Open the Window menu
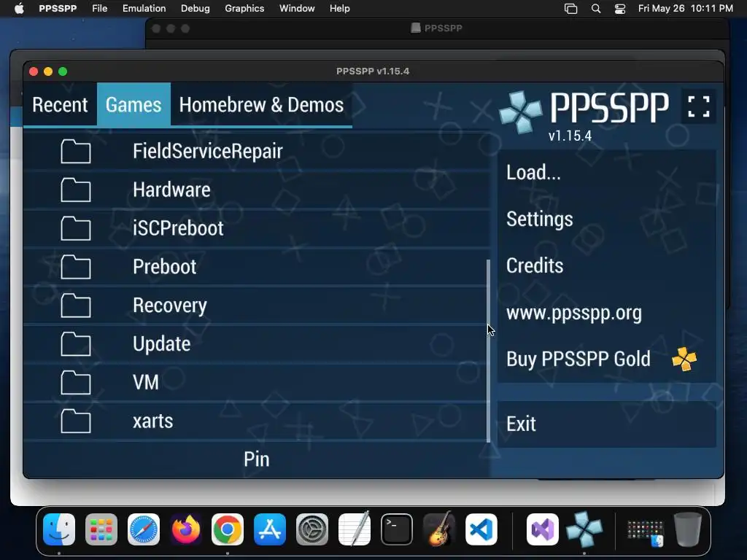Screen dimensions: 747x560 tap(297, 9)
